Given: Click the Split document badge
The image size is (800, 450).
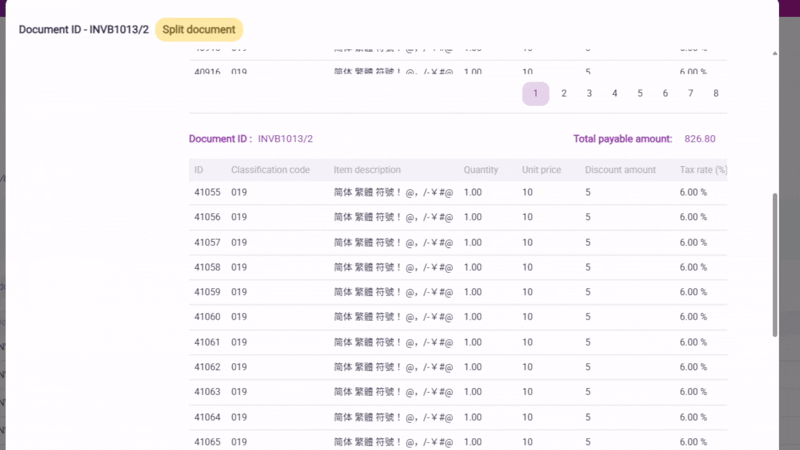Looking at the screenshot, I should coord(199,30).
